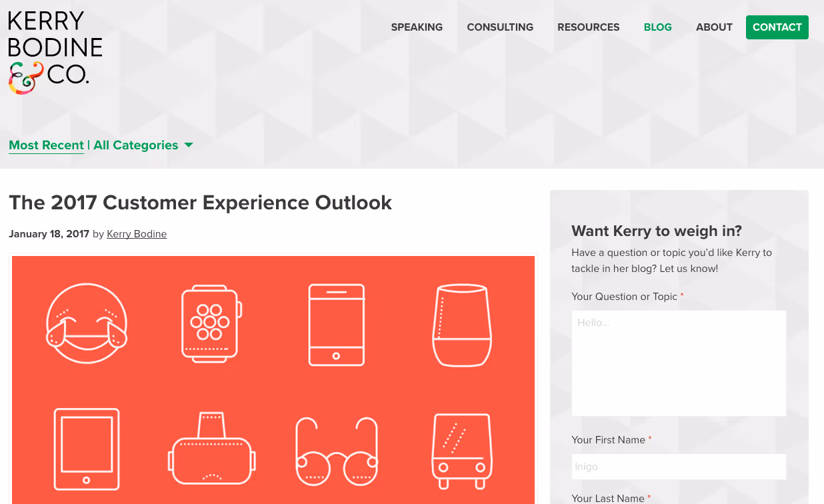This screenshot has height=504, width=824.
Task: Click the Kerry Bodine & Co. logo
Action: point(55,53)
